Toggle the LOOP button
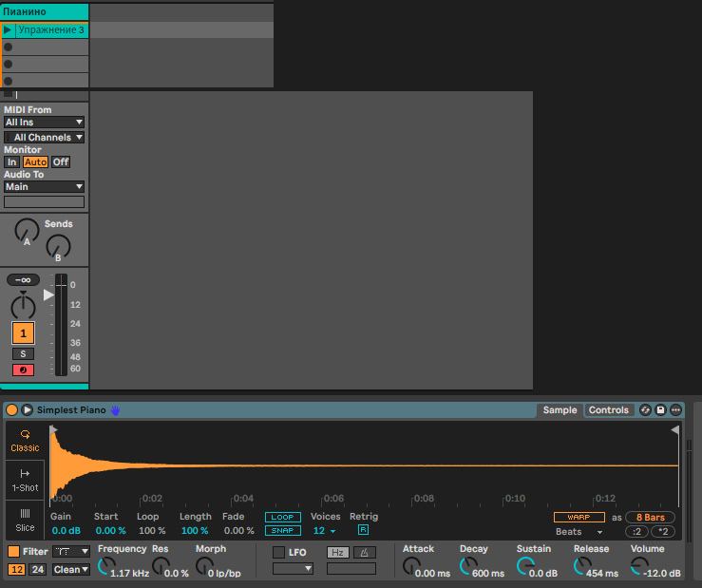This screenshot has width=702, height=588. pyautogui.click(x=282, y=518)
